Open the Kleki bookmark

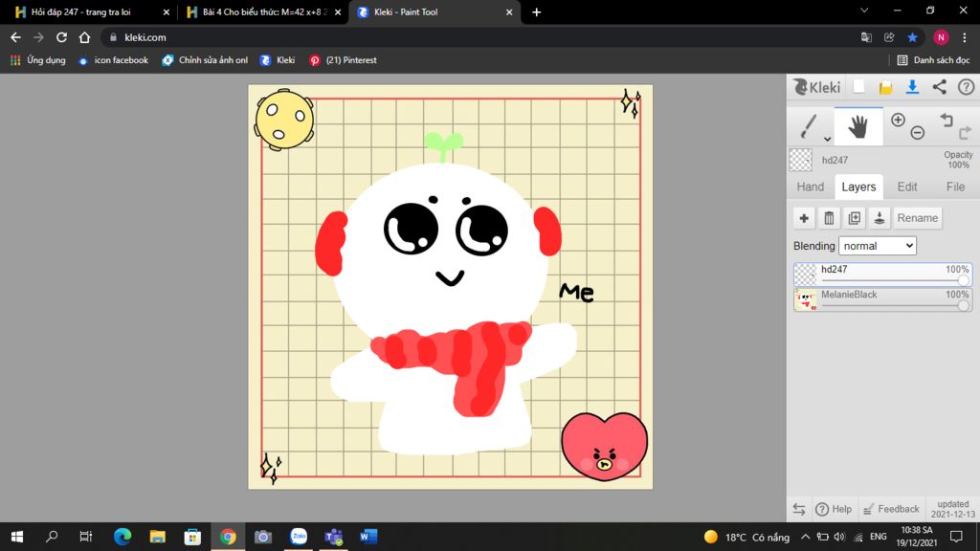pos(278,60)
